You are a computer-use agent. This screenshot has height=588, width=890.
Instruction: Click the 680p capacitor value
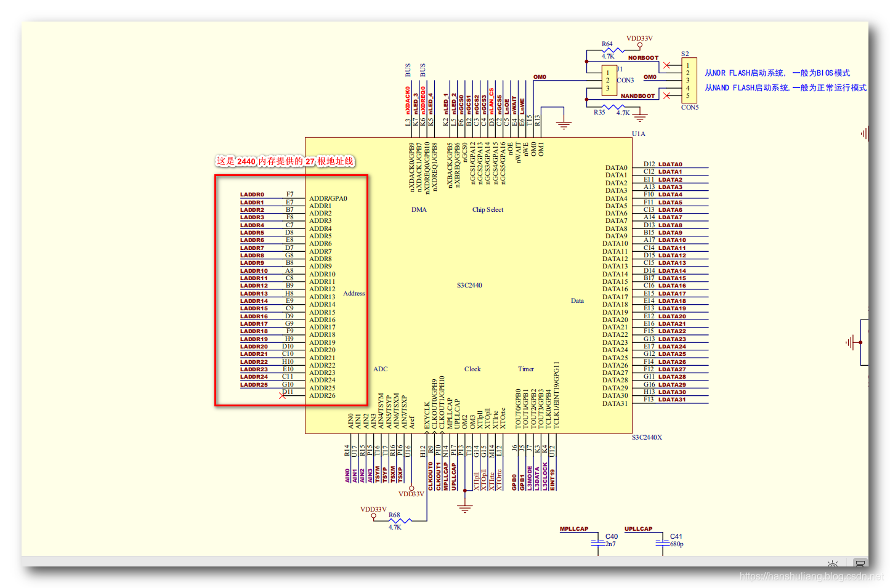coord(677,544)
